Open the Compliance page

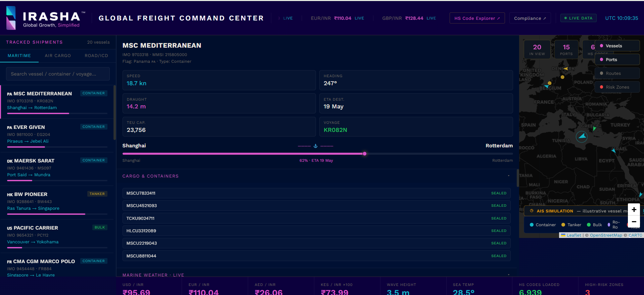click(530, 18)
